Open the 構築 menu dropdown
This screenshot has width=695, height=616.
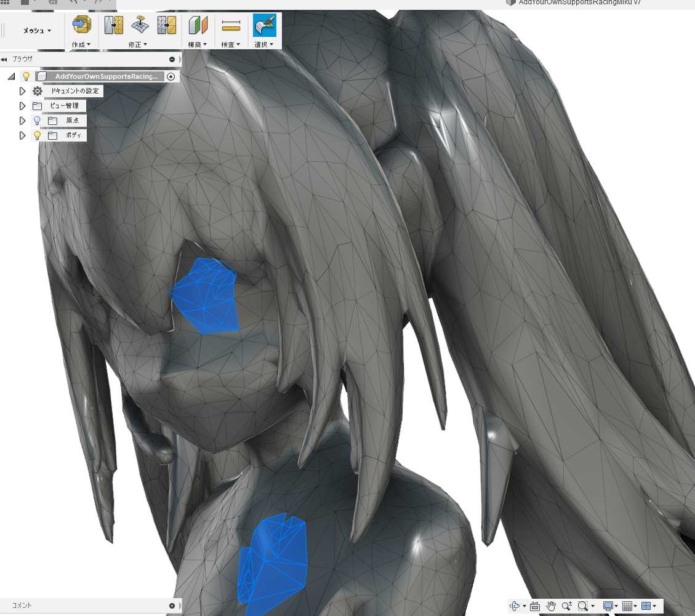197,44
